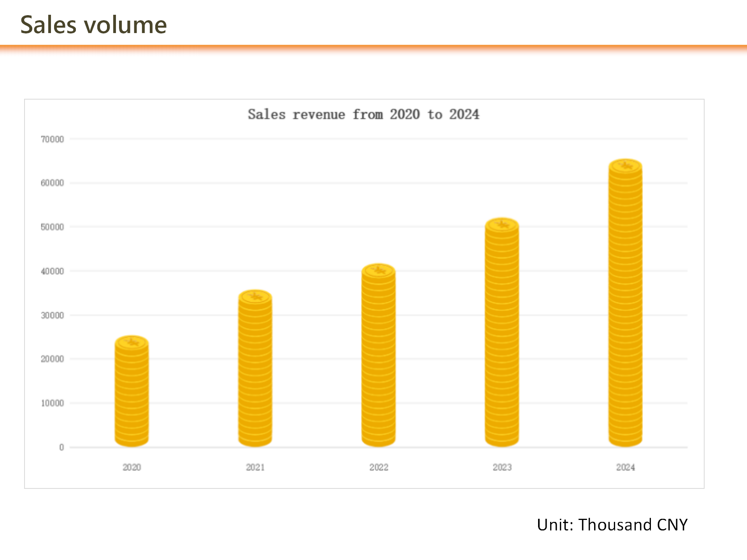Click the coin icon atop 2024 stack
This screenshot has width=747, height=560.
[625, 166]
